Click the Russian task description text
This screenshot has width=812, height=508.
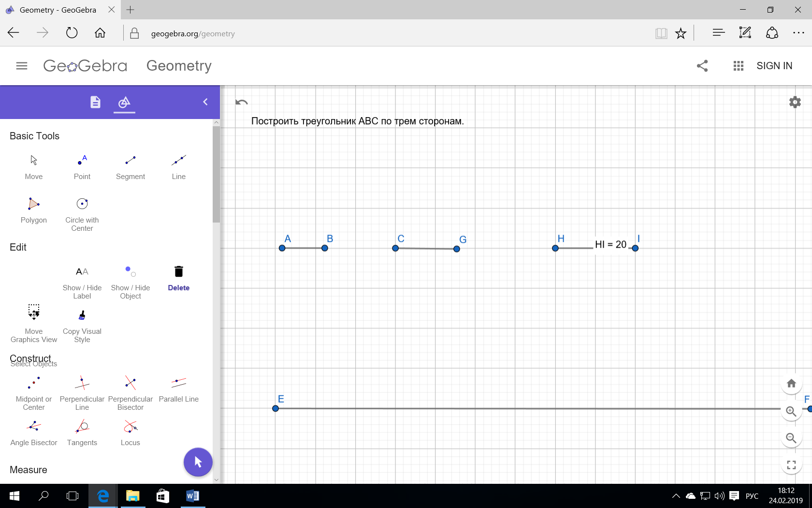357,121
